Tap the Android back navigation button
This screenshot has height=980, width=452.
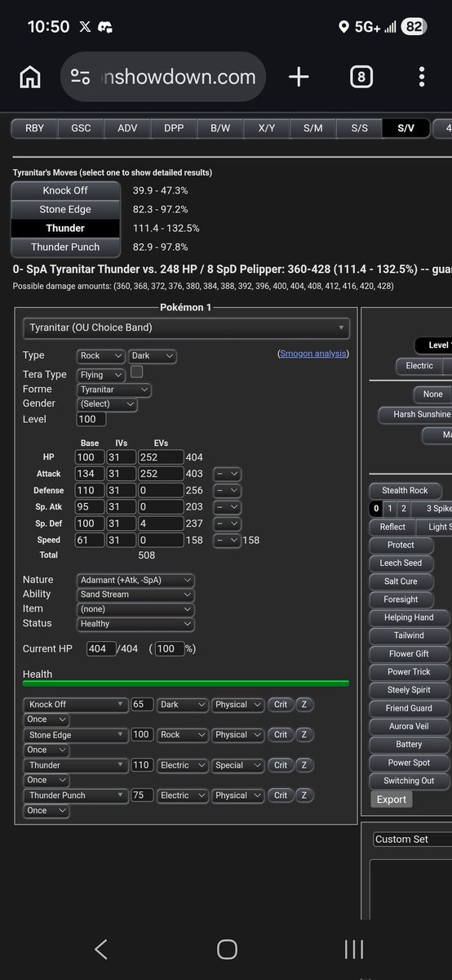click(x=101, y=948)
